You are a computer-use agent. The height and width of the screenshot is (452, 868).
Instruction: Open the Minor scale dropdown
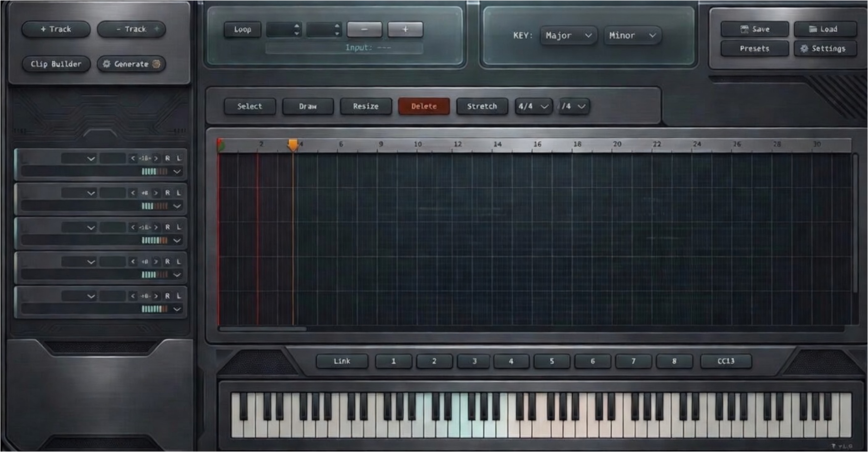coord(632,35)
